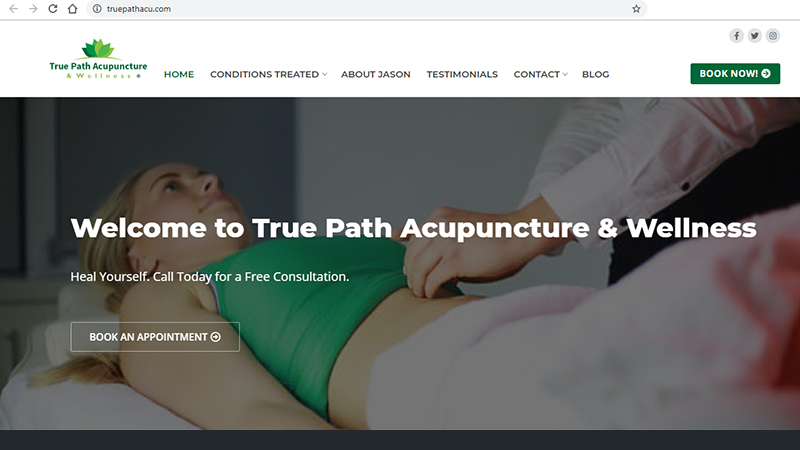Viewport: 800px width, 450px height.
Task: View the site information icon beside the URL
Action: (x=97, y=9)
